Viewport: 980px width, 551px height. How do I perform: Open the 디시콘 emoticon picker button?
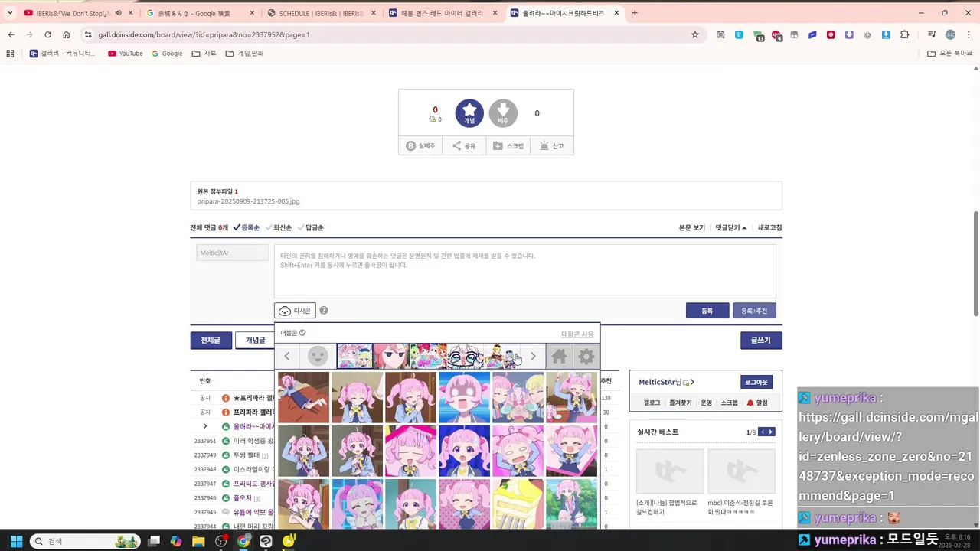295,311
